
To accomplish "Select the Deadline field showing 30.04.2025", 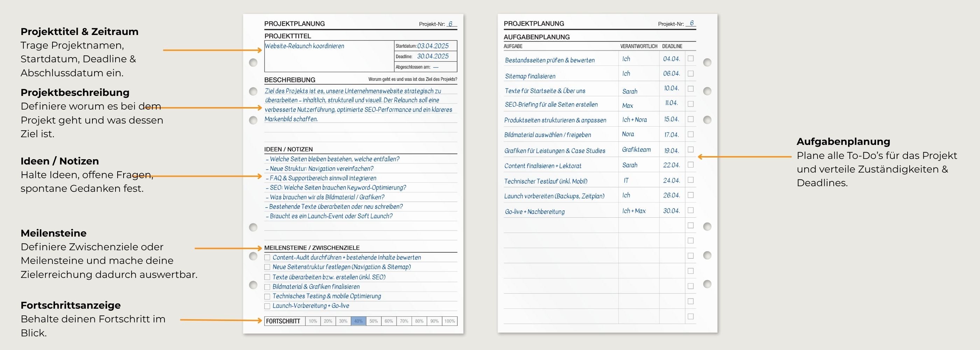I will [x=433, y=56].
